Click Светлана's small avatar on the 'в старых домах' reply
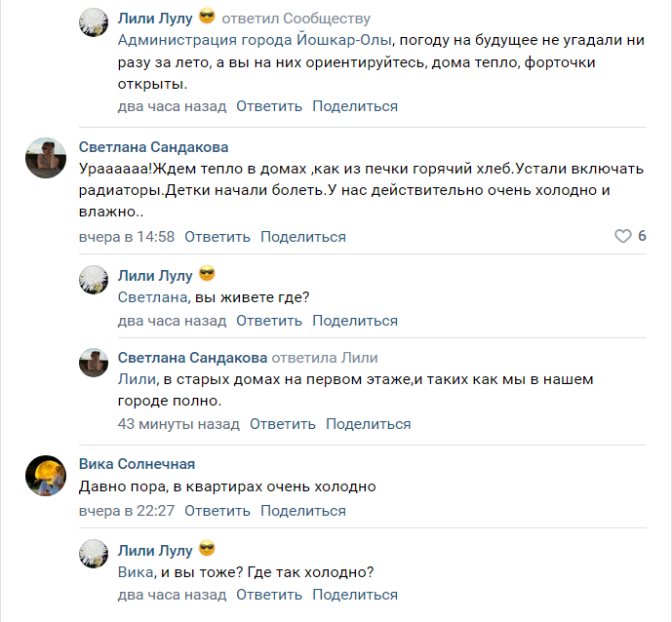Image resolution: width=672 pixels, height=622 pixels. [x=93, y=363]
